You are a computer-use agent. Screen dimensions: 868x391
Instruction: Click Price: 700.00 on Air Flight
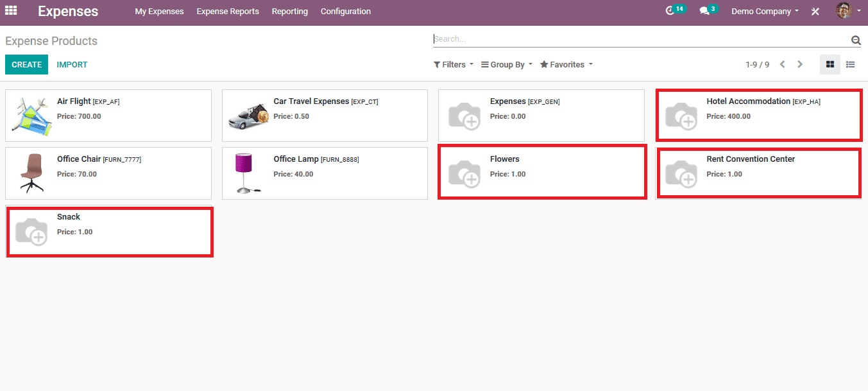click(79, 116)
